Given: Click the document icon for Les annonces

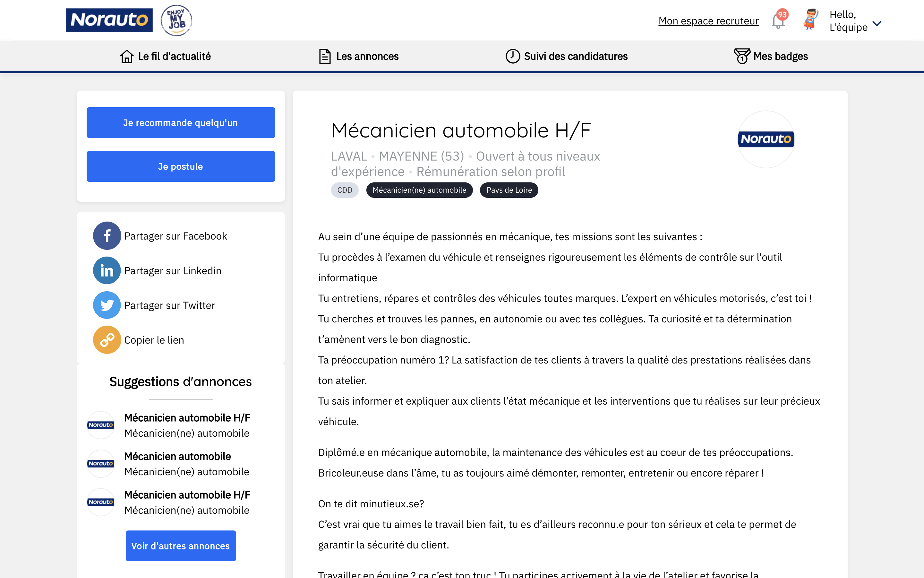Looking at the screenshot, I should [x=325, y=56].
